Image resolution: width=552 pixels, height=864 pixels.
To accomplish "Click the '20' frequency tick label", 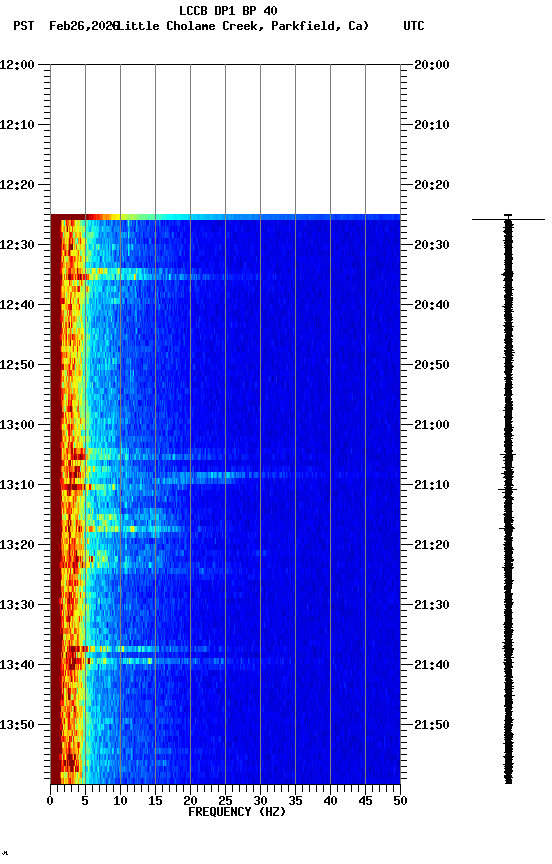I will click(x=190, y=801).
